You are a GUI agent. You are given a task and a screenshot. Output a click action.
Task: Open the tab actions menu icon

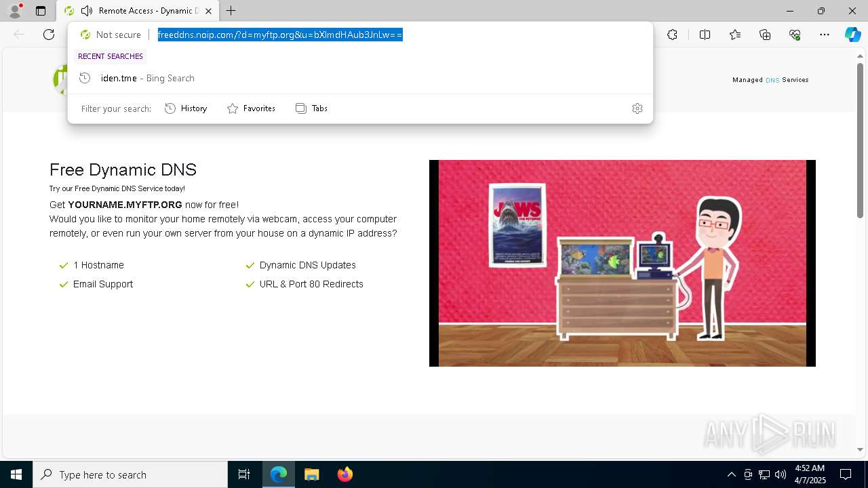tap(41, 11)
